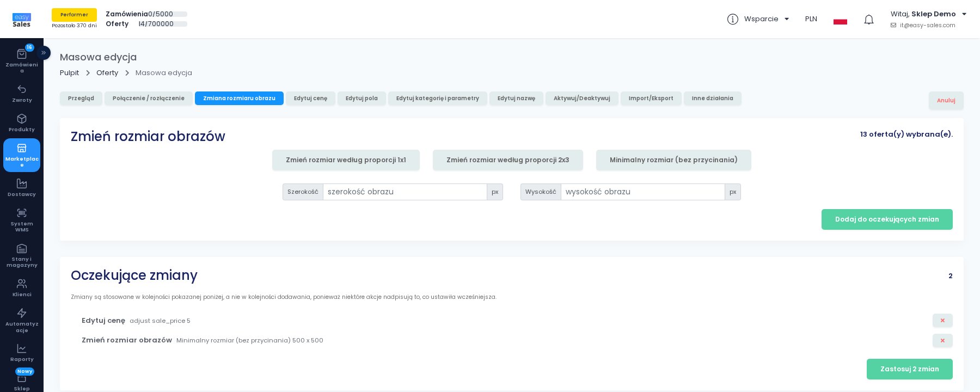Open the Automatyzacje lightning icon

[22, 313]
